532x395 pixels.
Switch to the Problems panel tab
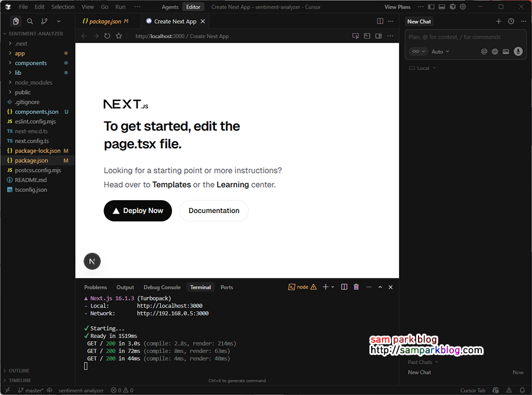click(95, 288)
